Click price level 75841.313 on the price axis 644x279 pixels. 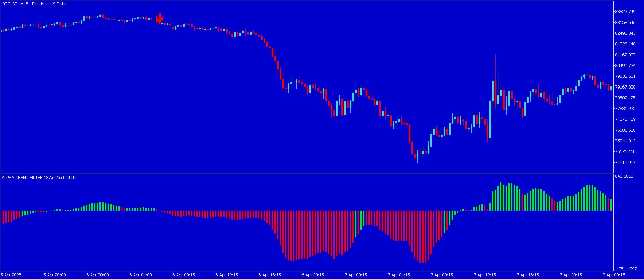tap(625, 141)
